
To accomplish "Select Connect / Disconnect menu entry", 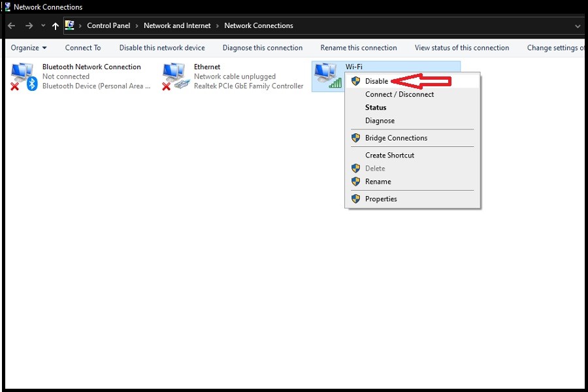I will coord(399,94).
